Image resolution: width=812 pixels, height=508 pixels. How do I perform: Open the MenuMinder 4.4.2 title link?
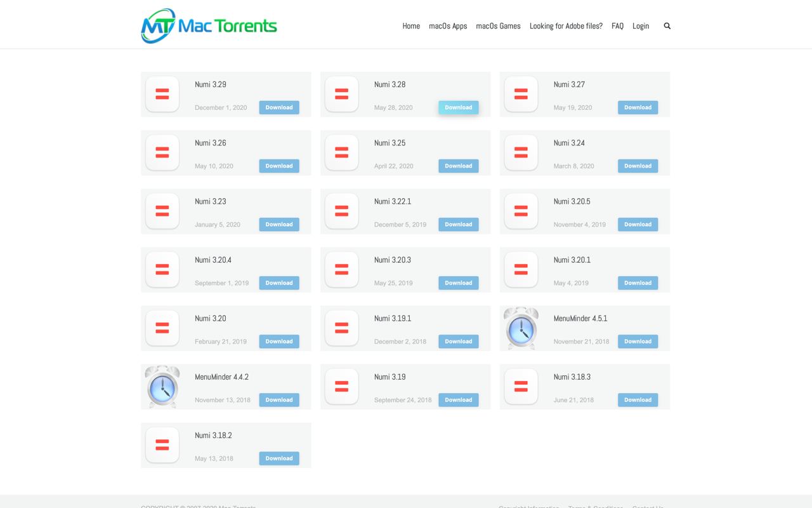(x=222, y=377)
